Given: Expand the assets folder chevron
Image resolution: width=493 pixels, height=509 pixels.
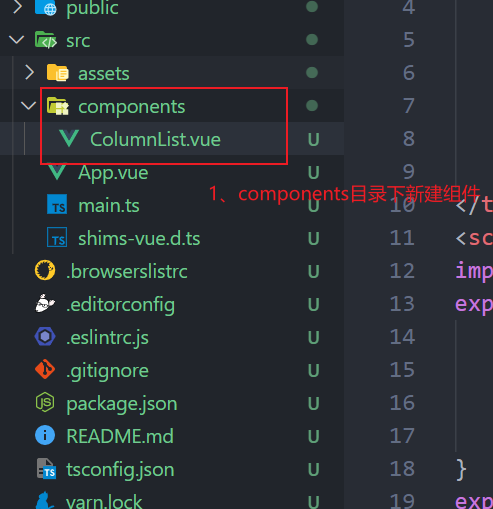Looking at the screenshot, I should coord(29,73).
